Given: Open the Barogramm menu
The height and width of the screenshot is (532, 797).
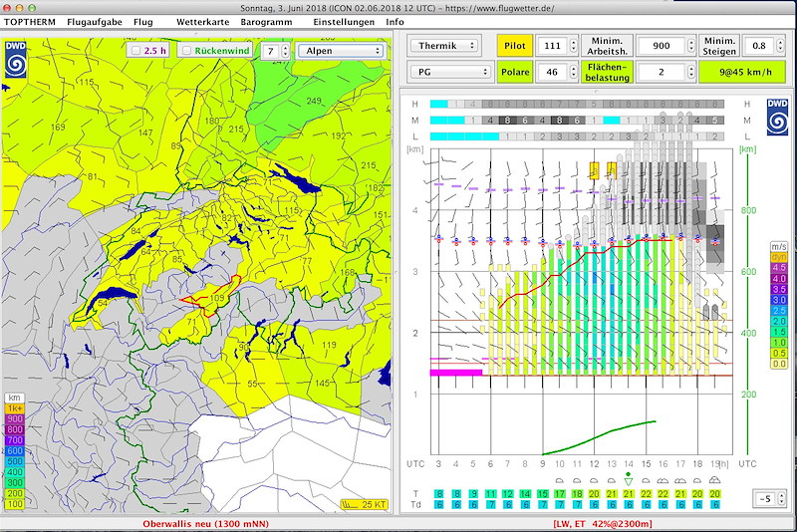Looking at the screenshot, I should tap(266, 22).
